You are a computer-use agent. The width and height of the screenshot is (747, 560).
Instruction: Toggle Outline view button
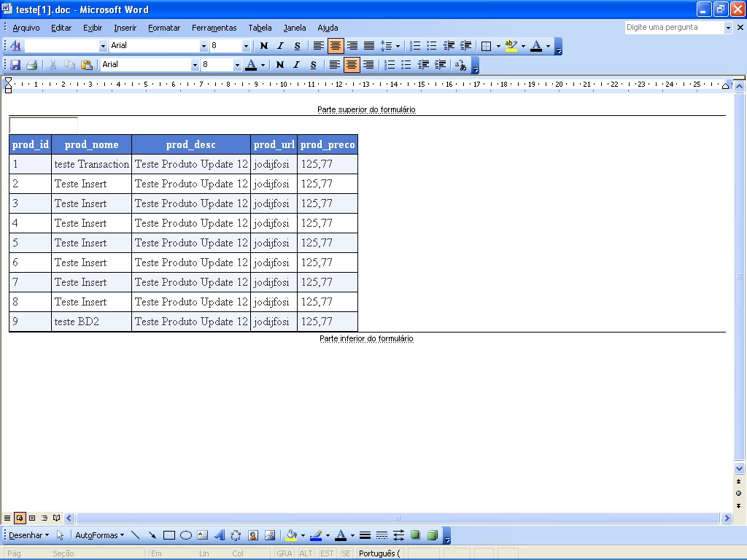click(44, 518)
